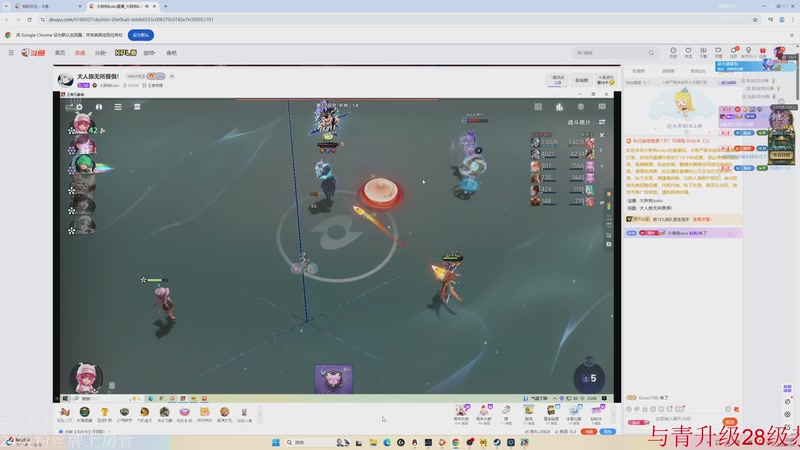Open the 关注 heart icon
This screenshot has height=450, width=800.
(688, 52)
